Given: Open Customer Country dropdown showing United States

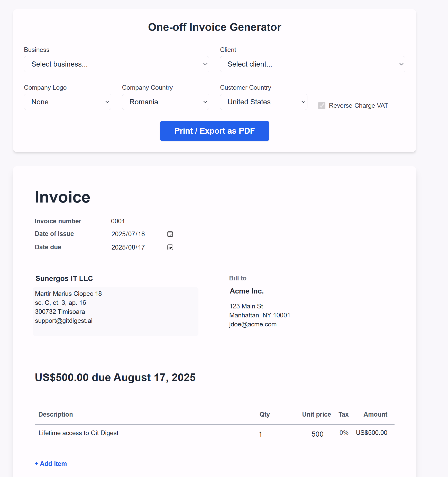Looking at the screenshot, I should click(264, 102).
